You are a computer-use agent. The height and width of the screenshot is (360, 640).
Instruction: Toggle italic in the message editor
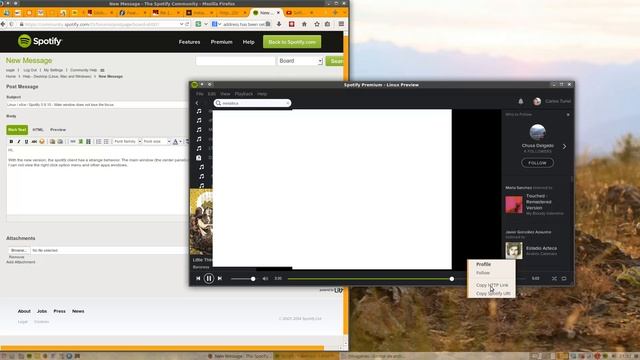pyautogui.click(x=19, y=141)
